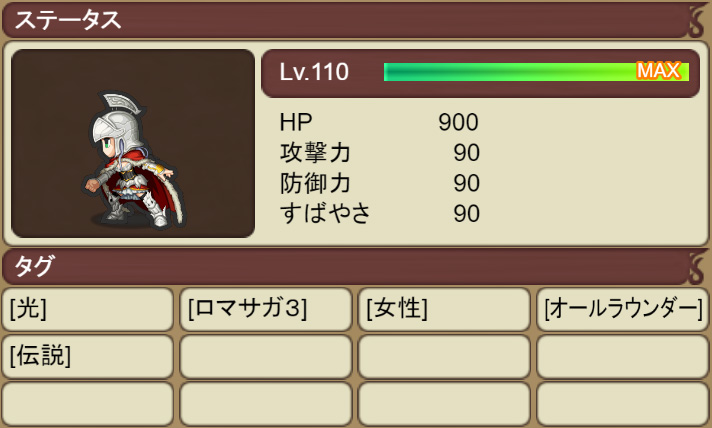Screen dimensions: 712x428
Task: Click the Lv.110 level text
Action: coord(314,72)
